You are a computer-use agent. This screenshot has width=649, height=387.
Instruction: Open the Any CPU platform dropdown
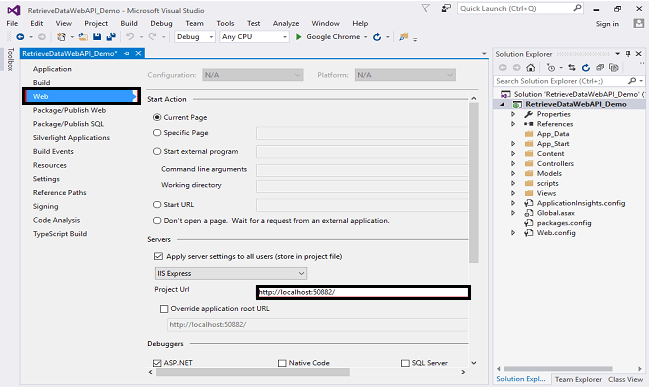[x=254, y=37]
